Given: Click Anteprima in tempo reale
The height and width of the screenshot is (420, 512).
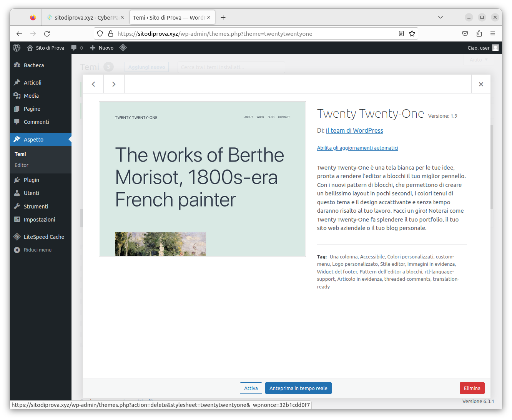Looking at the screenshot, I should click(x=298, y=388).
